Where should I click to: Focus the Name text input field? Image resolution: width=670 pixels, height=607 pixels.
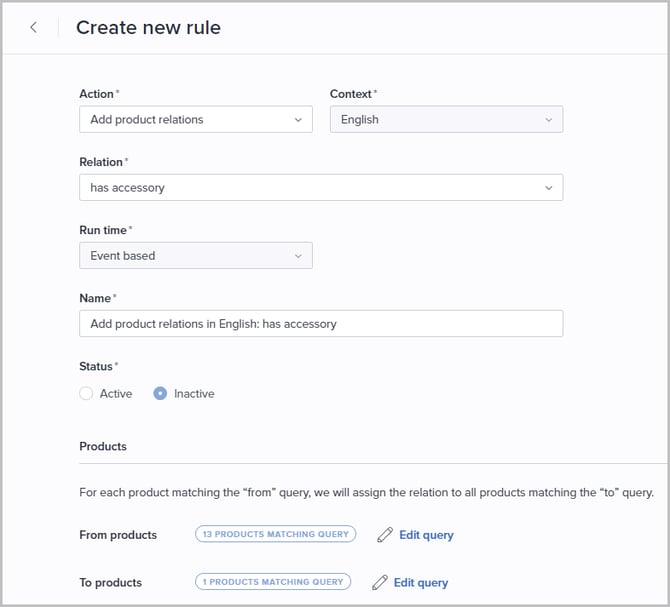(x=320, y=324)
